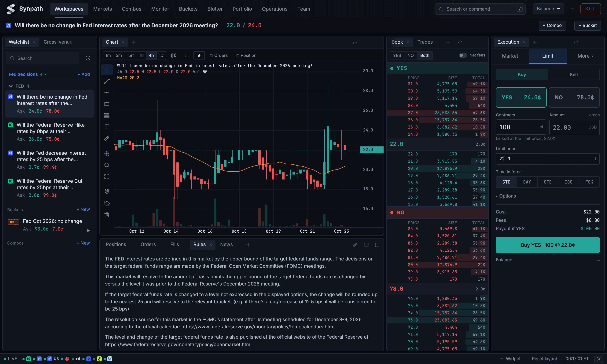Image resolution: width=607 pixels, height=364 pixels.
Task: Select the trend line drawing tool
Action: coord(107,81)
